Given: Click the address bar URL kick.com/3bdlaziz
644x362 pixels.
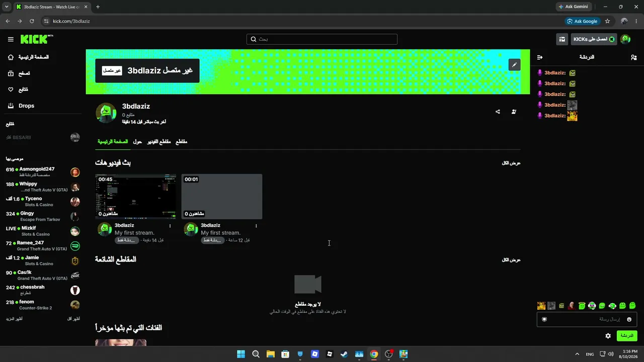Looking at the screenshot, I should coord(71,21).
